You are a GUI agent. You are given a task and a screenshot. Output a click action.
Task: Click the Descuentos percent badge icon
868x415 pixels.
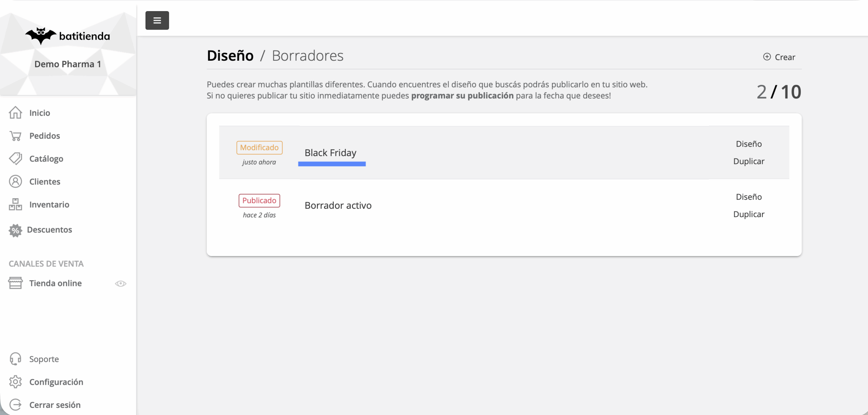click(x=15, y=230)
